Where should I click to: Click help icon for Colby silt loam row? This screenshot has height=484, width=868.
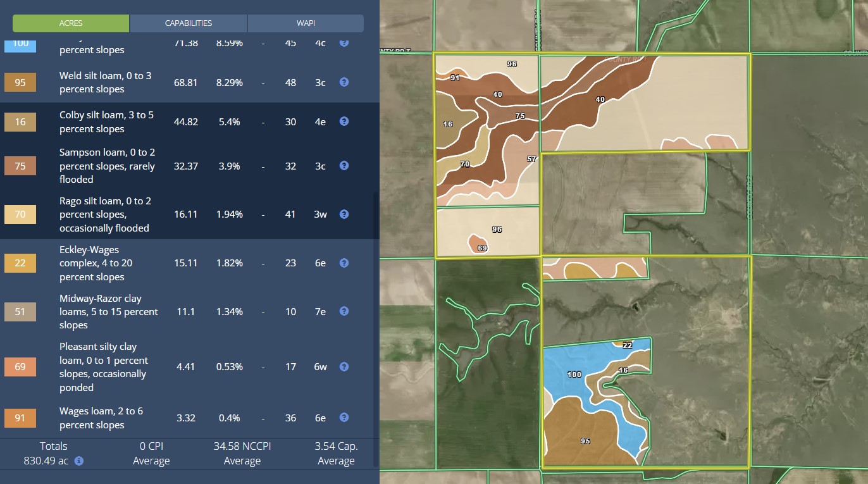[344, 121]
